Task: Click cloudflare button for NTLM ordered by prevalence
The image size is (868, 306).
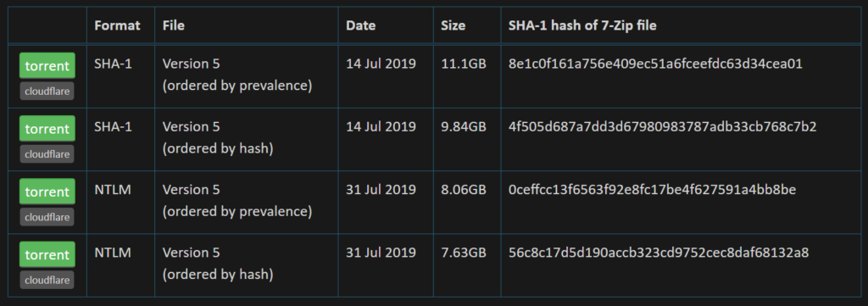Action: 47,217
